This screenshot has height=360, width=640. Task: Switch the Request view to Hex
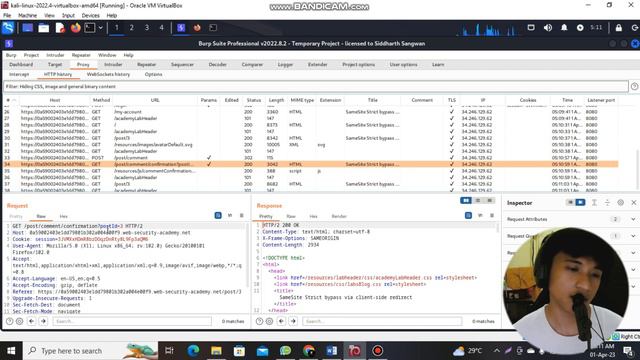point(64,216)
